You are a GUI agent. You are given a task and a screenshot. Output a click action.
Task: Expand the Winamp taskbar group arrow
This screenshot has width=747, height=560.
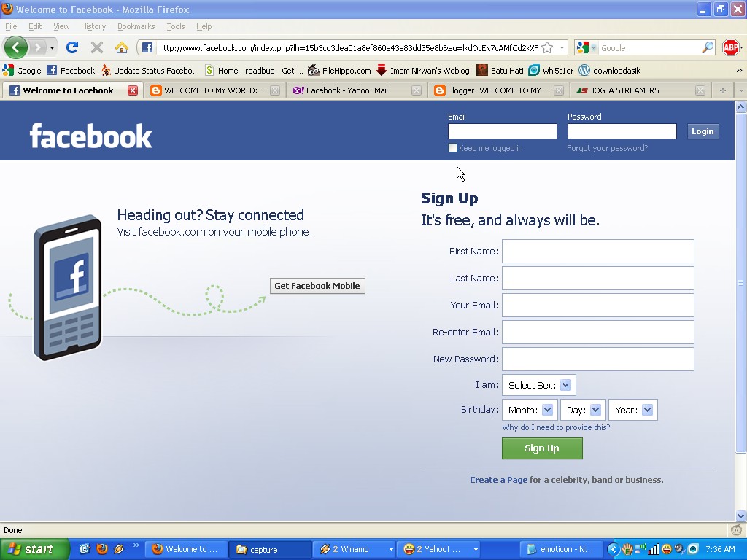391,549
